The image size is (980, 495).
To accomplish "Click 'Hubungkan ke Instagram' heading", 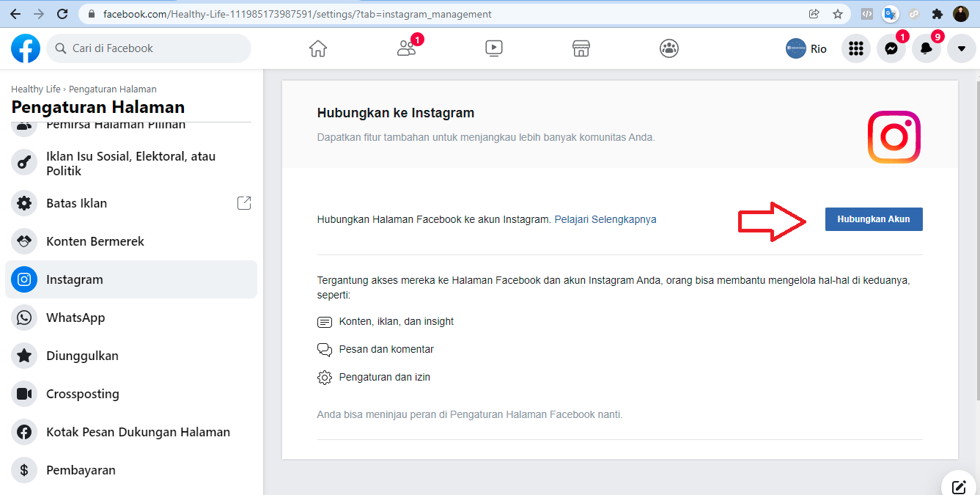I will [396, 113].
